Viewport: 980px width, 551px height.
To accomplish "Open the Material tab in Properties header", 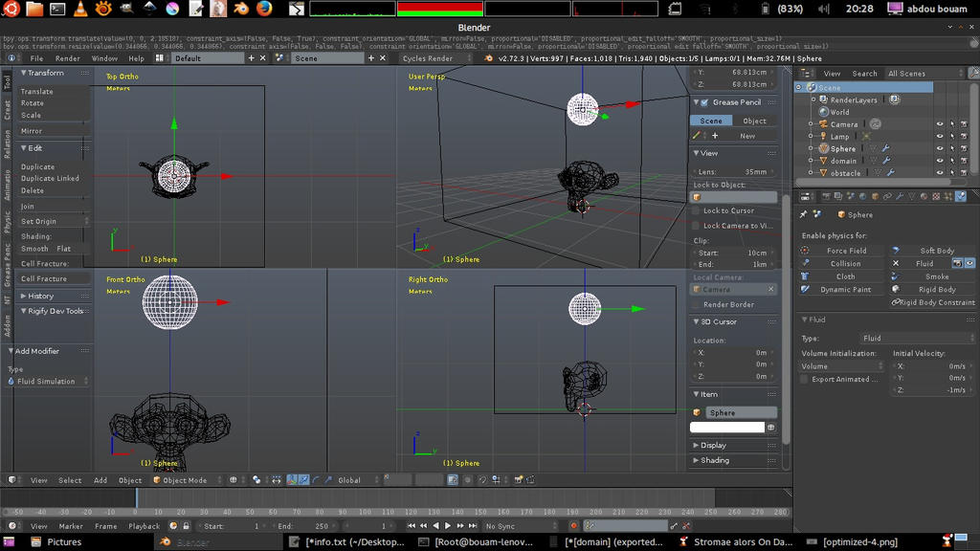I will (924, 196).
